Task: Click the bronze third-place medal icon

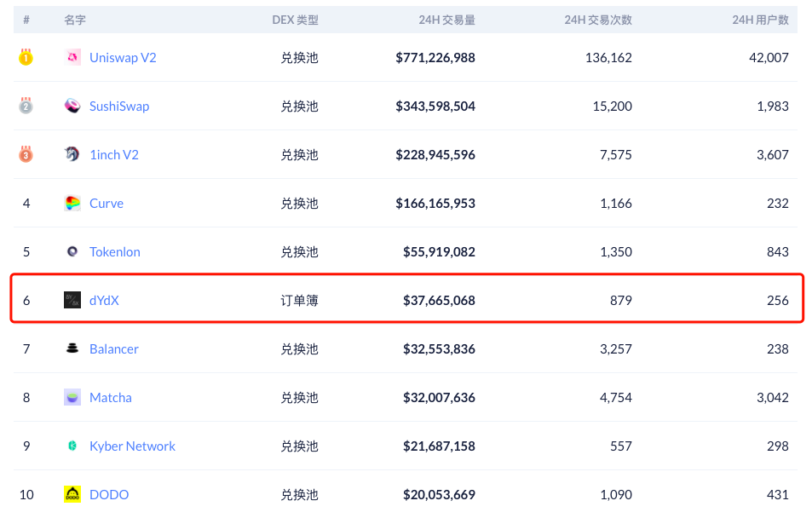Action: click(x=26, y=155)
